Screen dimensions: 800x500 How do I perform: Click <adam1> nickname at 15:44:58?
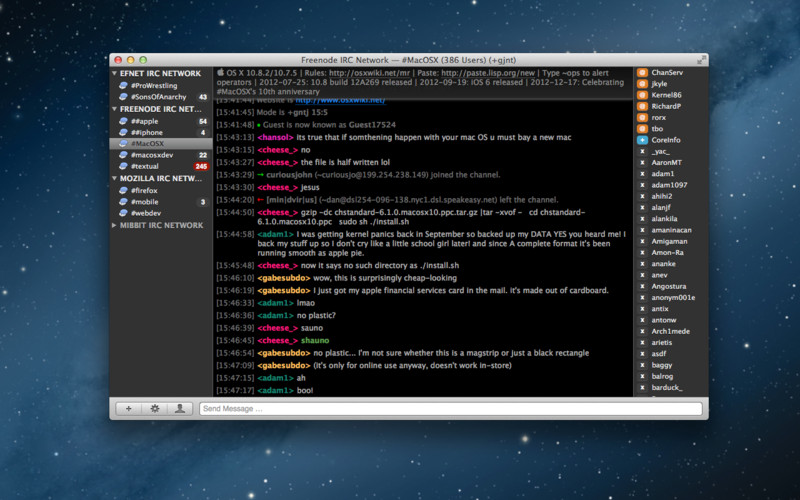click(x=276, y=234)
